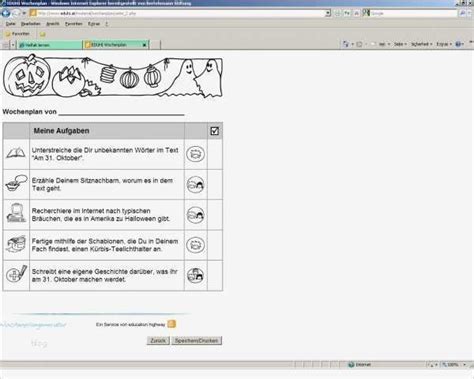Click the Home icon in command bar

tap(346, 44)
